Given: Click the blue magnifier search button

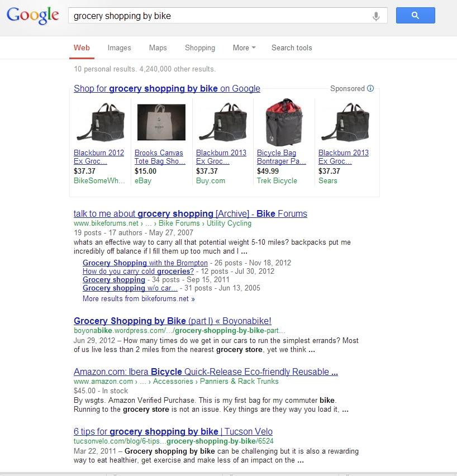Looking at the screenshot, I should click(x=416, y=16).
